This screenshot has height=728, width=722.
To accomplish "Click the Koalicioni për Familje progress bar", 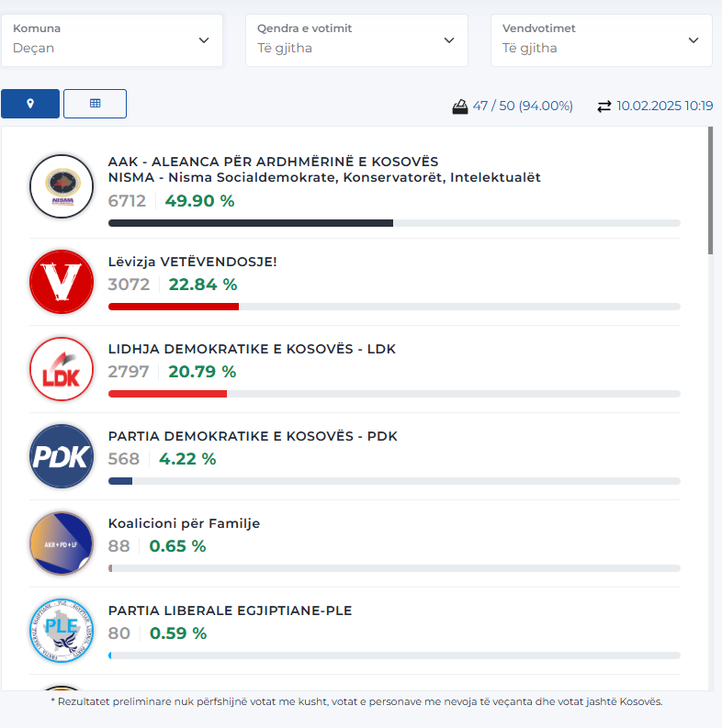I will point(394,568).
